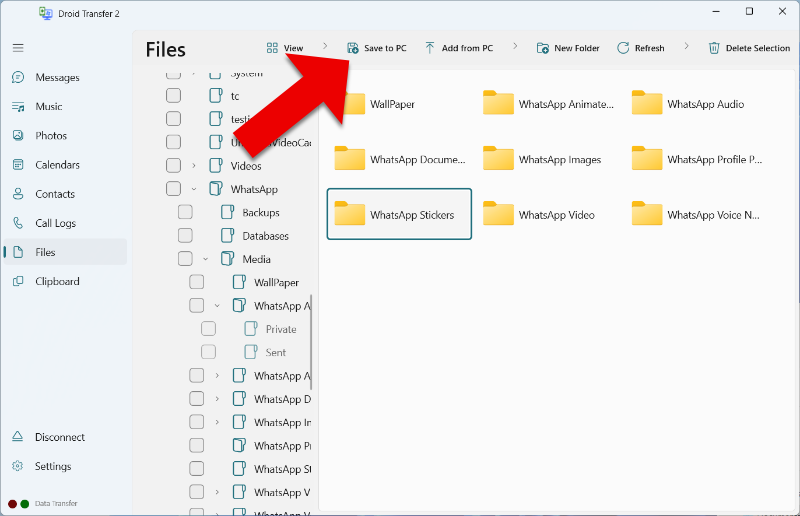Tick the WallPaper tree item checkbox
800x516 pixels.
point(196,282)
